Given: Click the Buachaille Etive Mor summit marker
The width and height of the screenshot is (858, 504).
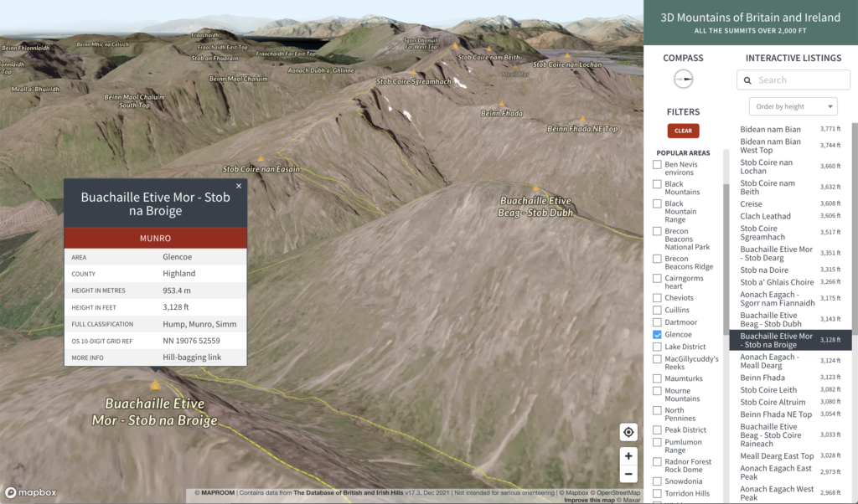Looking at the screenshot, I should pos(154,383).
